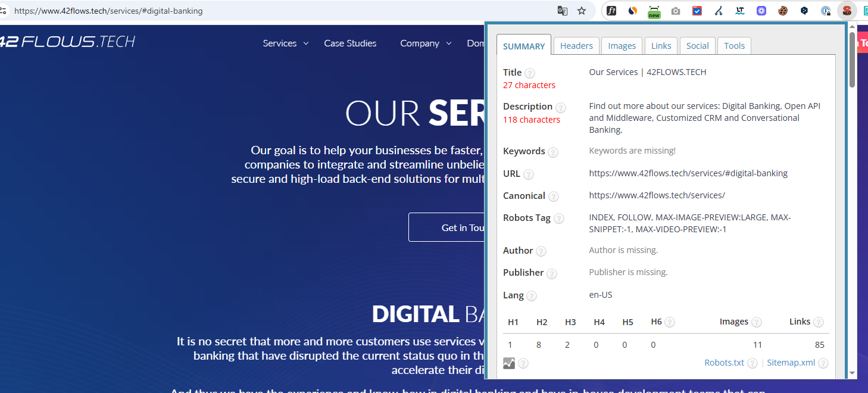This screenshot has width=868, height=393.
Task: Switch to the Tools tab
Action: click(735, 46)
